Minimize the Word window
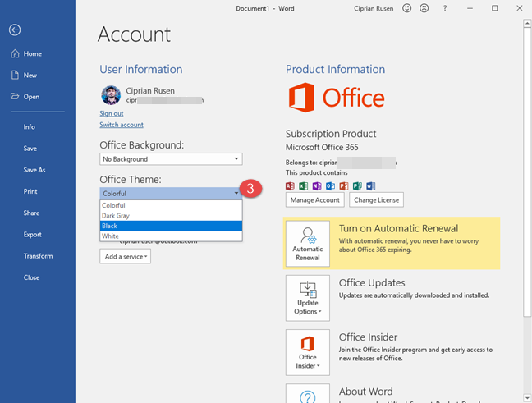This screenshot has width=532, height=403. (470, 8)
